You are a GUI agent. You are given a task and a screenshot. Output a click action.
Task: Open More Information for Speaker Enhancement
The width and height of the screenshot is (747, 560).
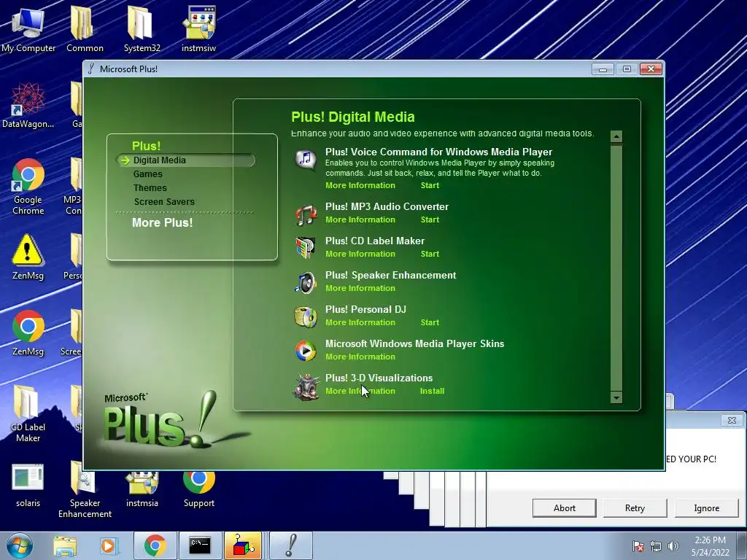360,288
